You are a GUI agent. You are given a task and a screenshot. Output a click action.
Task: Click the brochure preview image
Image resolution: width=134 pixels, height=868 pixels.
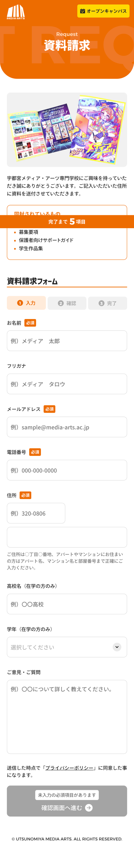(x=67, y=130)
